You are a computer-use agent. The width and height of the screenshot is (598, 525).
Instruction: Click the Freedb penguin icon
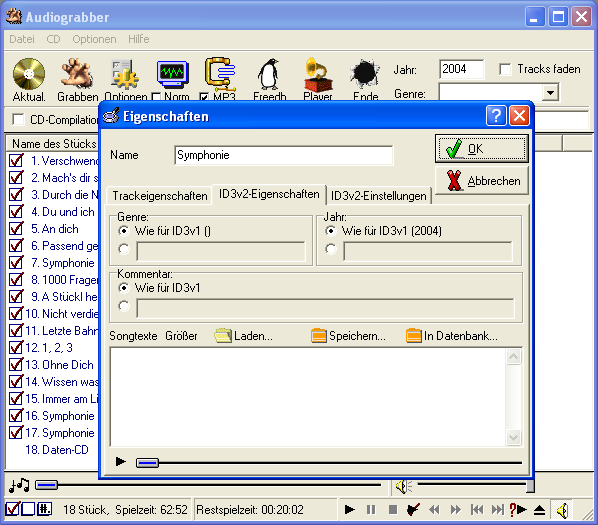pyautogui.click(x=269, y=74)
